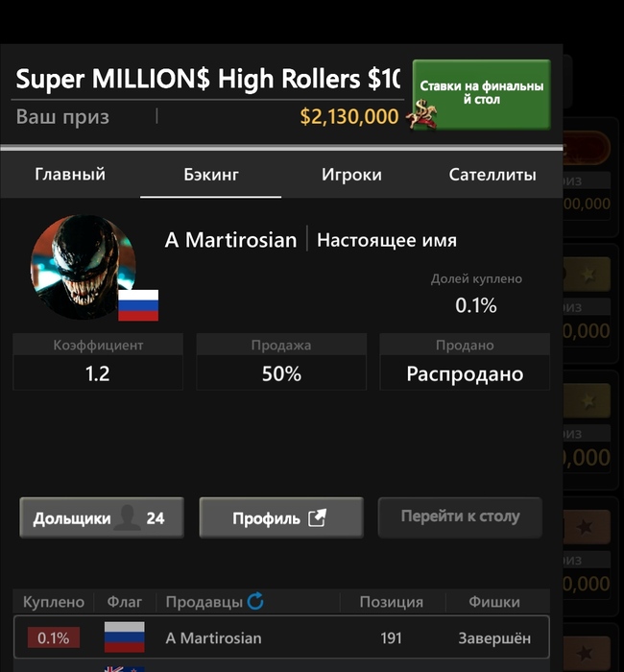Click the red 0.1% purchased badge
Viewport: 624px width, 672px height.
[54, 637]
